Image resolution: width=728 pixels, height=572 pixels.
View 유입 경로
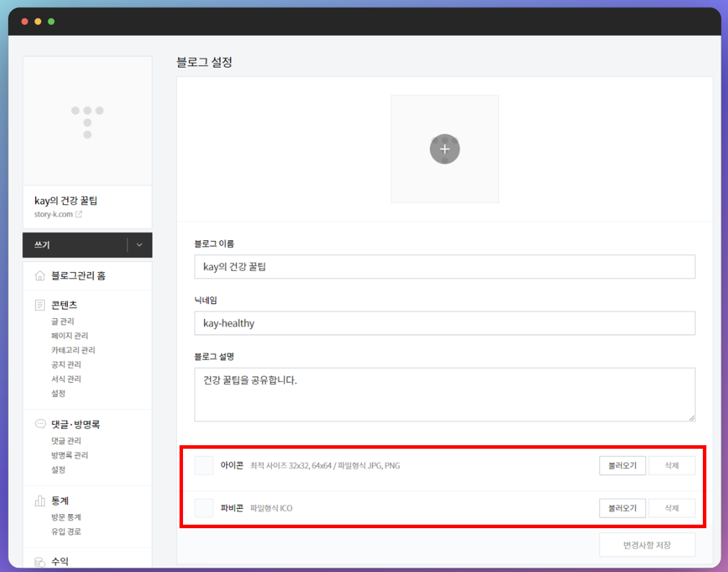66,532
